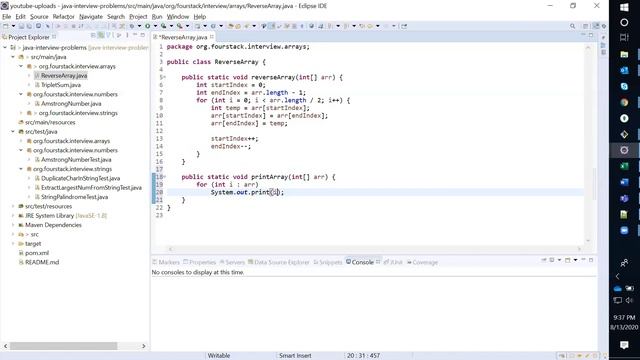Collapse the java-interview-problems project node
The width and height of the screenshot is (640, 360).
(x=5, y=47)
